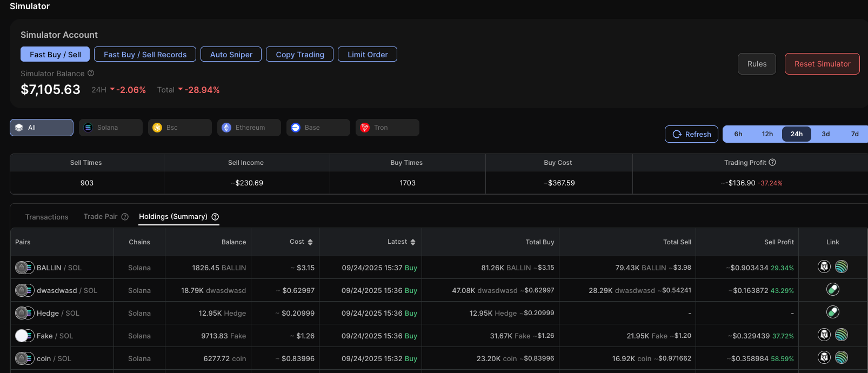Filter by Tron chain
868x373 pixels.
tap(388, 128)
